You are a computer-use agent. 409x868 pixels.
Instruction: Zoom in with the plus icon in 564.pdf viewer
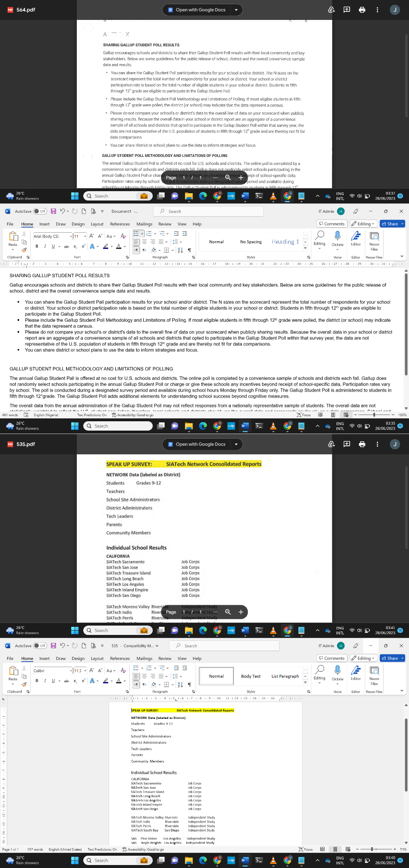click(241, 178)
